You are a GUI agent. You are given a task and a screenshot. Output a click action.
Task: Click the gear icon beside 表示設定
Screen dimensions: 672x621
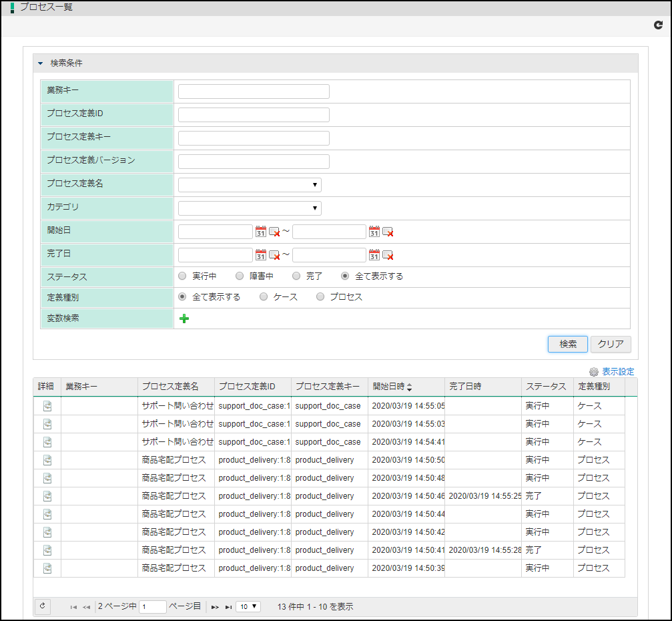pos(593,372)
